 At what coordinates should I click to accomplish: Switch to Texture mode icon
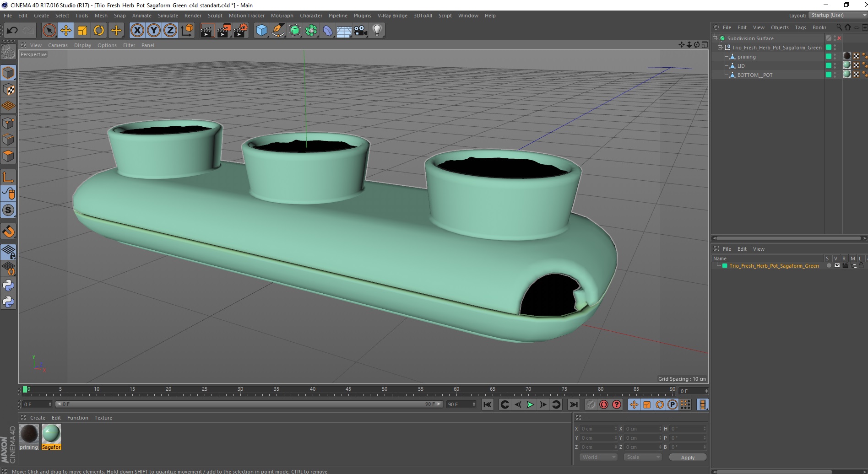pyautogui.click(x=8, y=90)
